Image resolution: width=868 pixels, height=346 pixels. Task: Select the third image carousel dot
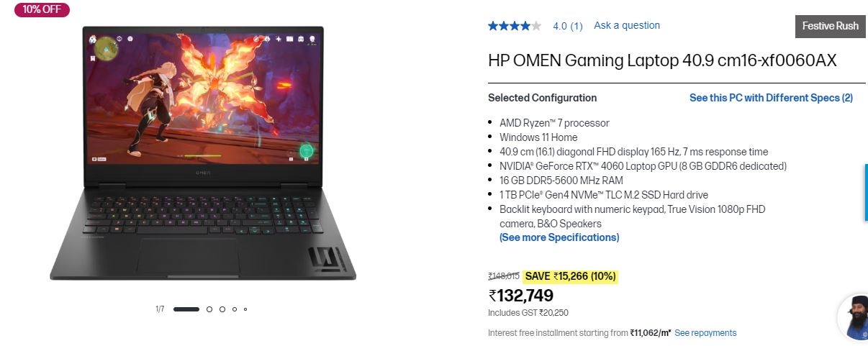pos(222,309)
